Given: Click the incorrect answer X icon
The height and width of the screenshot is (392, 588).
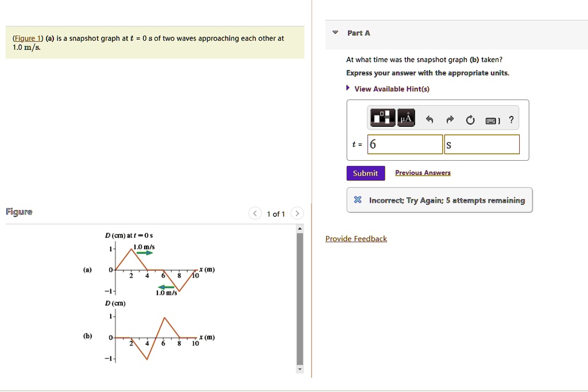Looking at the screenshot, I should [x=358, y=200].
